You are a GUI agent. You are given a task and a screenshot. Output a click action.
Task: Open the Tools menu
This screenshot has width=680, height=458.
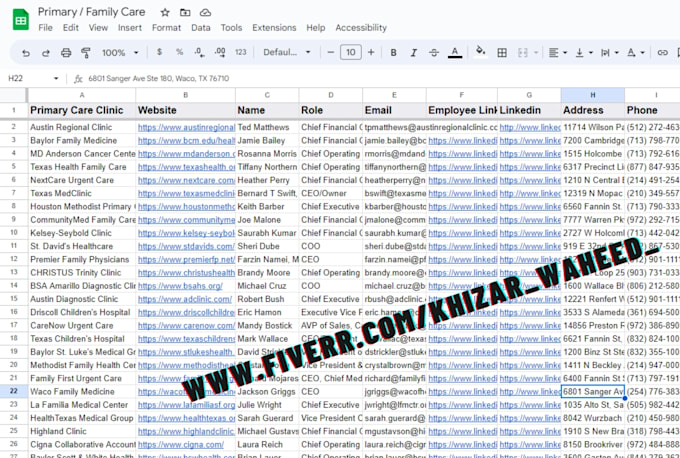[231, 28]
